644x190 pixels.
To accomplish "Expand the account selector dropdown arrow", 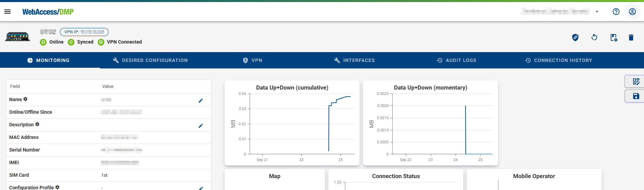I will point(597,12).
